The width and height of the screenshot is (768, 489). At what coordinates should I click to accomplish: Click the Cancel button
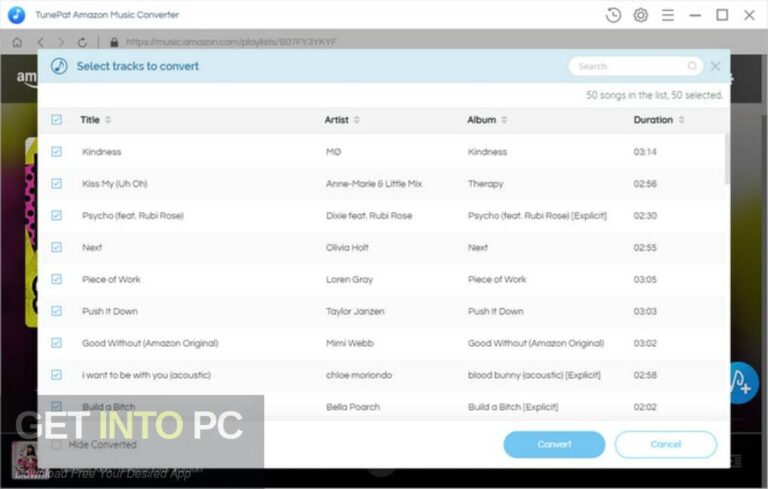(666, 444)
